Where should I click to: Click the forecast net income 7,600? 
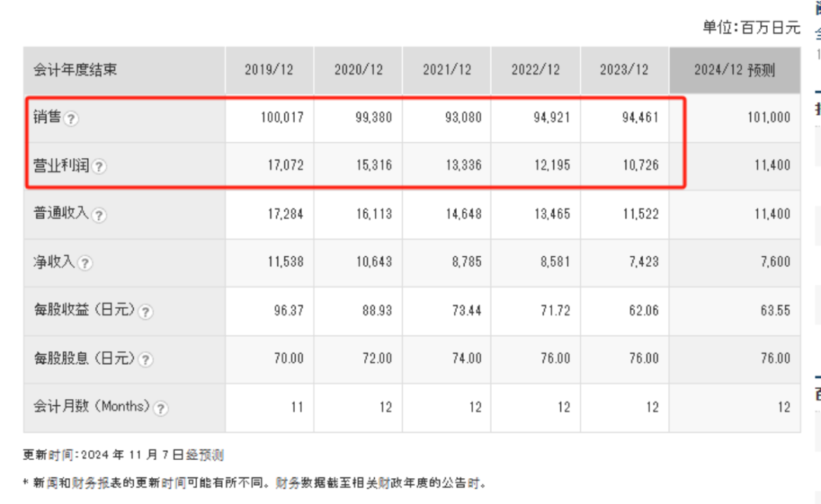coord(775,262)
